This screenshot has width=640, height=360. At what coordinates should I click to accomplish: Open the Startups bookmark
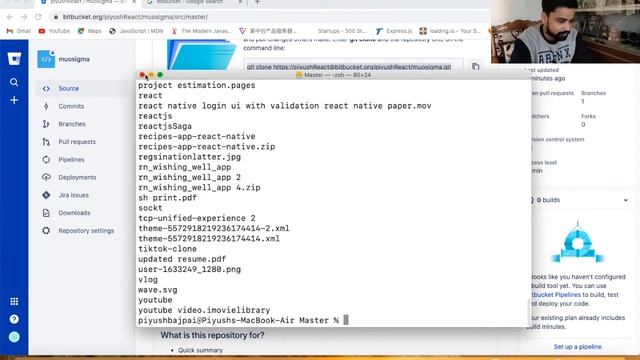tap(342, 31)
